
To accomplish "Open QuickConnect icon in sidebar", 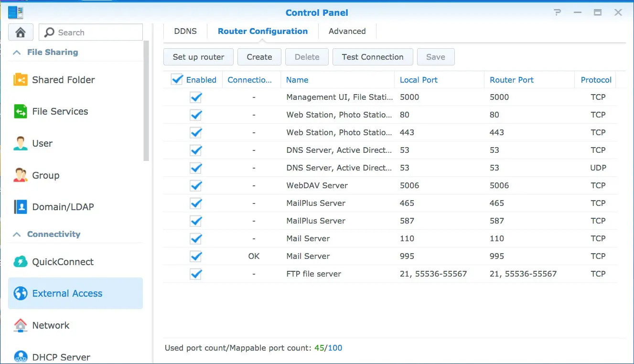I will (21, 262).
